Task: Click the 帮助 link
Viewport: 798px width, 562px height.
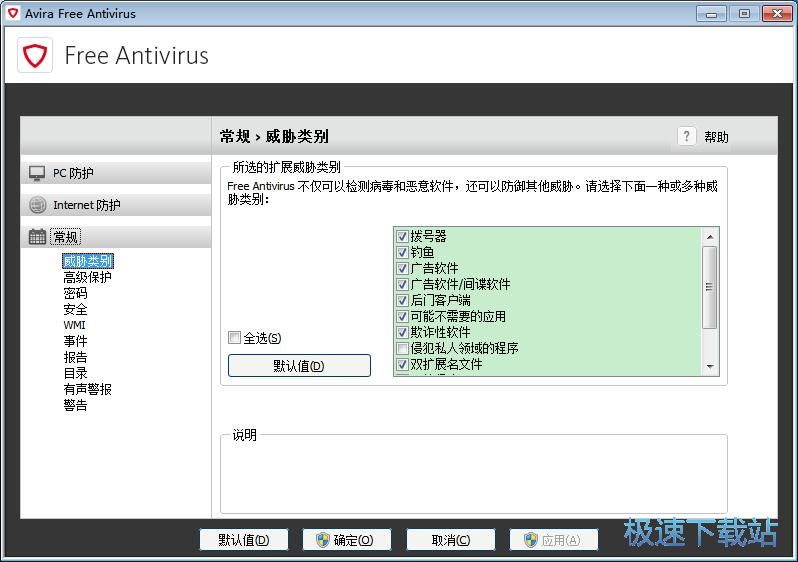Action: coord(716,137)
